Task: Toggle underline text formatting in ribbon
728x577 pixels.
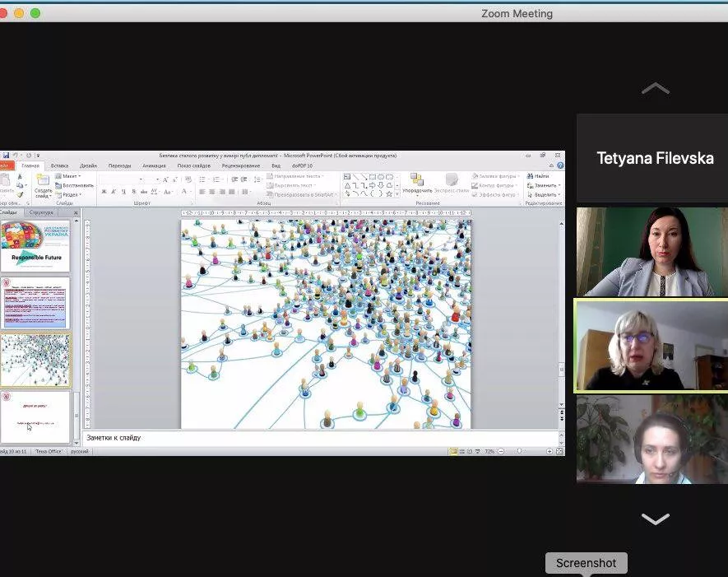Action: [123, 191]
